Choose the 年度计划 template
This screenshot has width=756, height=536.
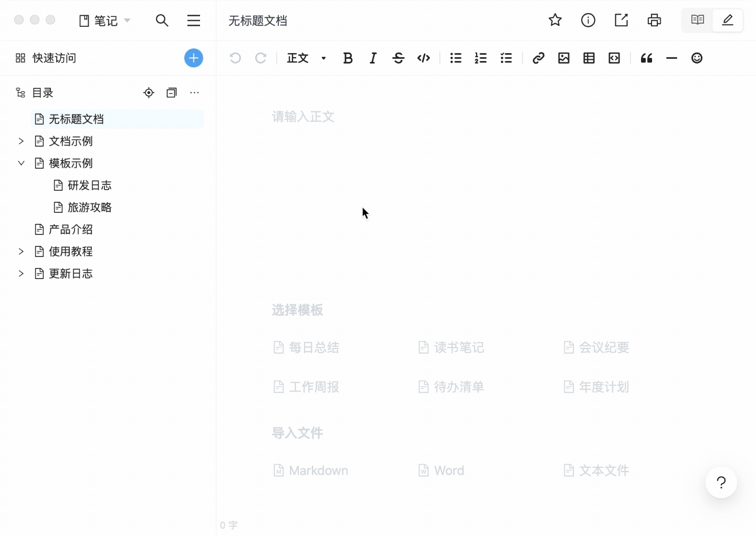[x=596, y=387]
